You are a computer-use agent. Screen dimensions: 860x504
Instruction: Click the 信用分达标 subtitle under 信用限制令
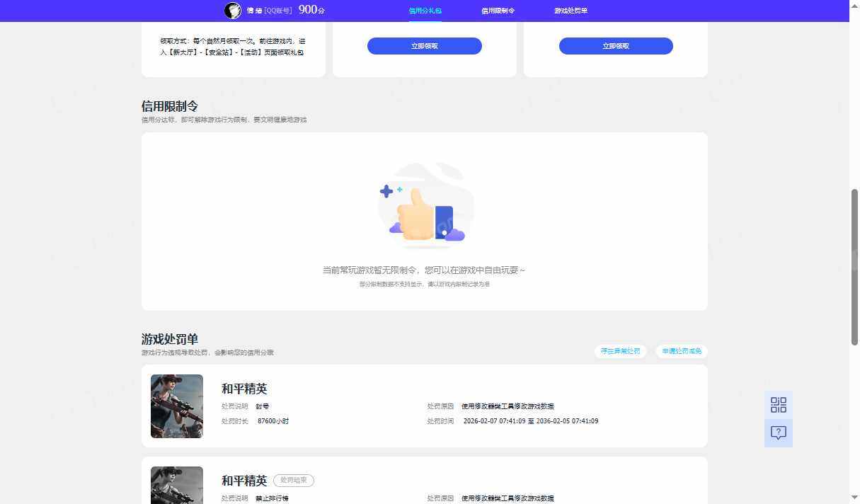click(x=224, y=120)
